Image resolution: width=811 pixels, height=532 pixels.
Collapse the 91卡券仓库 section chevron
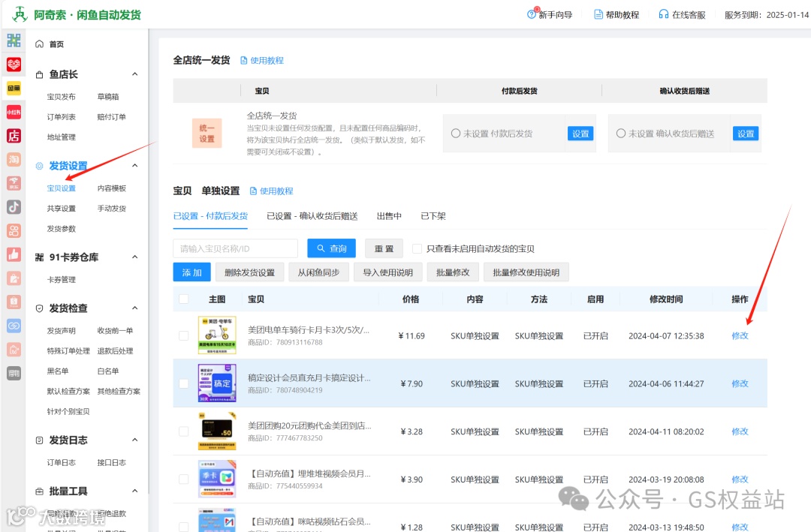(135, 257)
